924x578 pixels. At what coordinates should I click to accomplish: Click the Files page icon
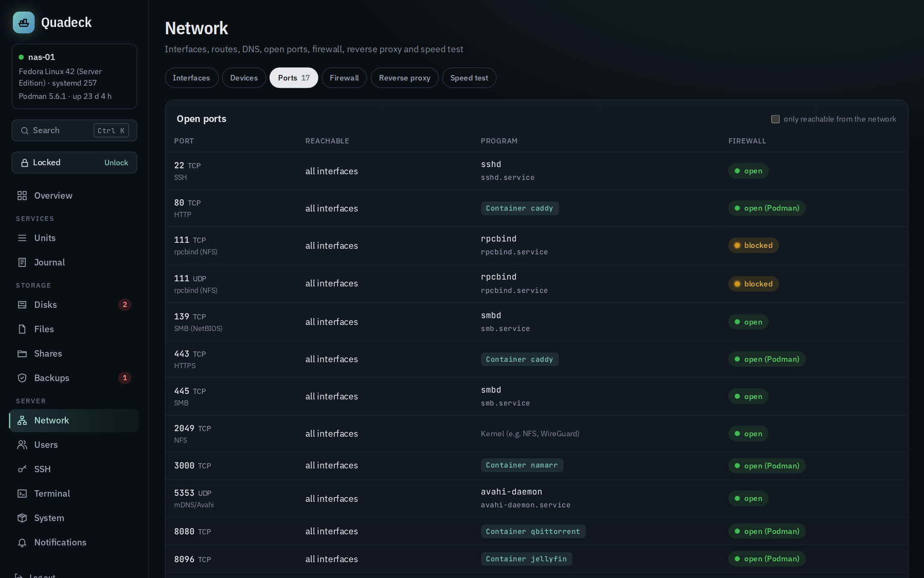point(22,329)
